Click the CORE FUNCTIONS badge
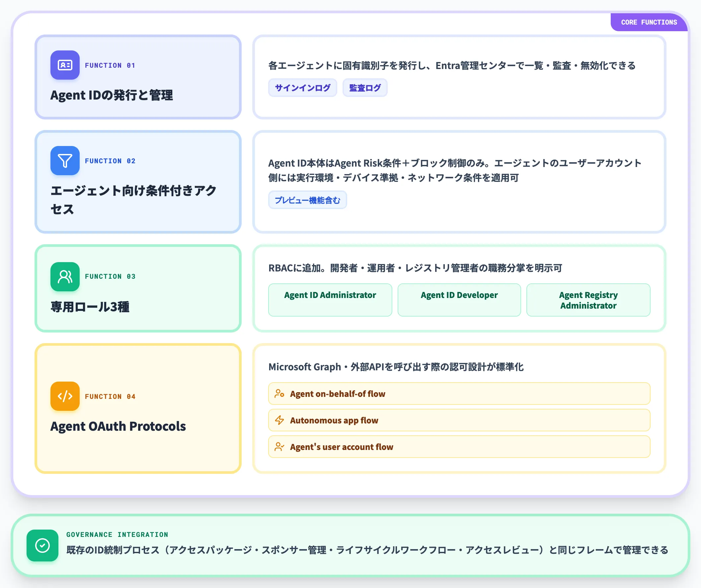 649,22
